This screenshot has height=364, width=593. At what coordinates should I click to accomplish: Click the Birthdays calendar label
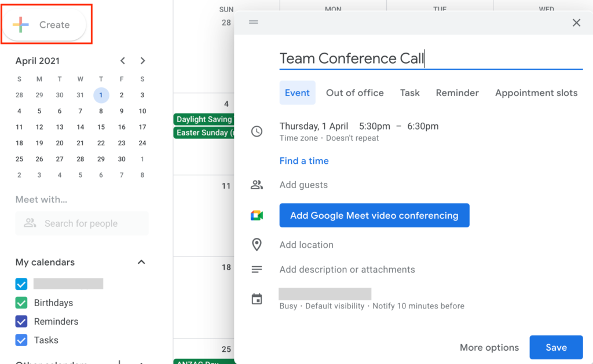coord(53,303)
